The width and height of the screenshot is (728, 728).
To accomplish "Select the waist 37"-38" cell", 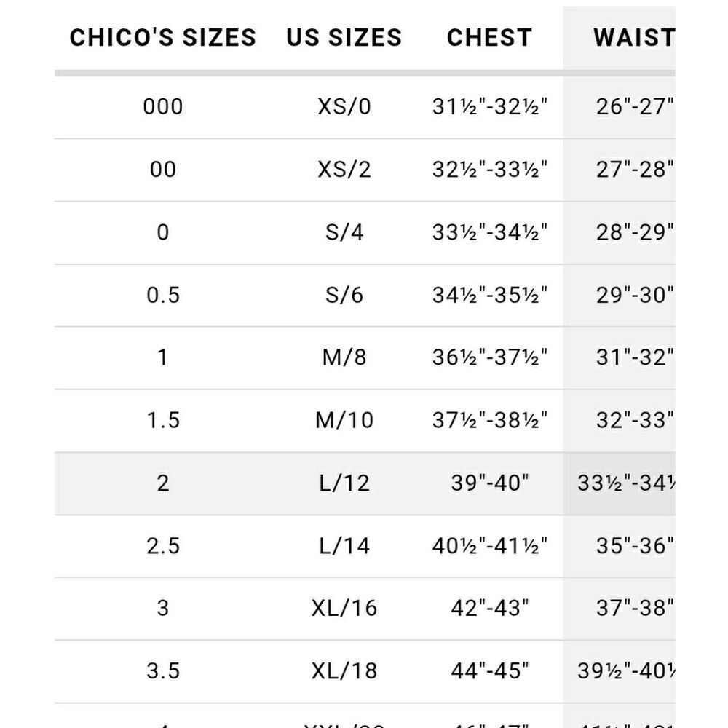I will click(633, 608).
